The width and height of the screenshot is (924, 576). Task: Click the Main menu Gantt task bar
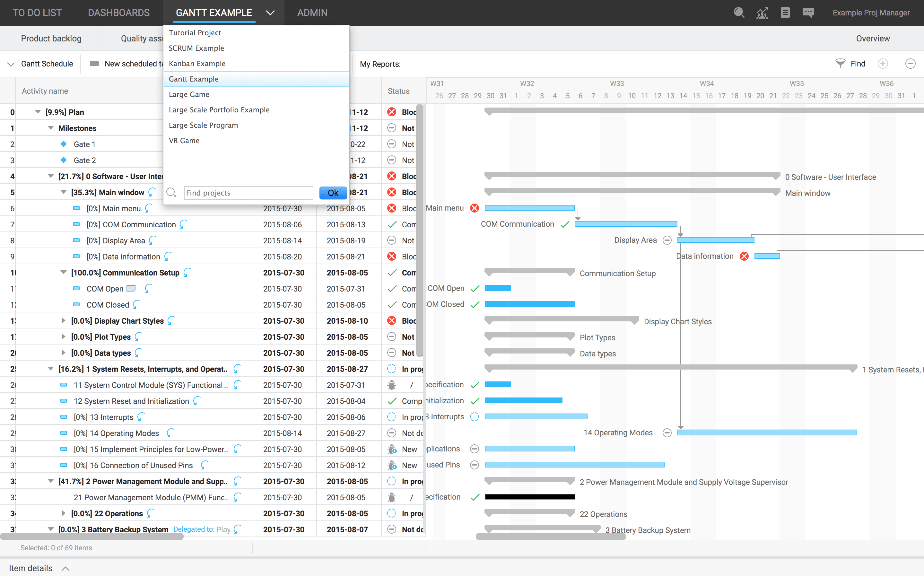529,208
